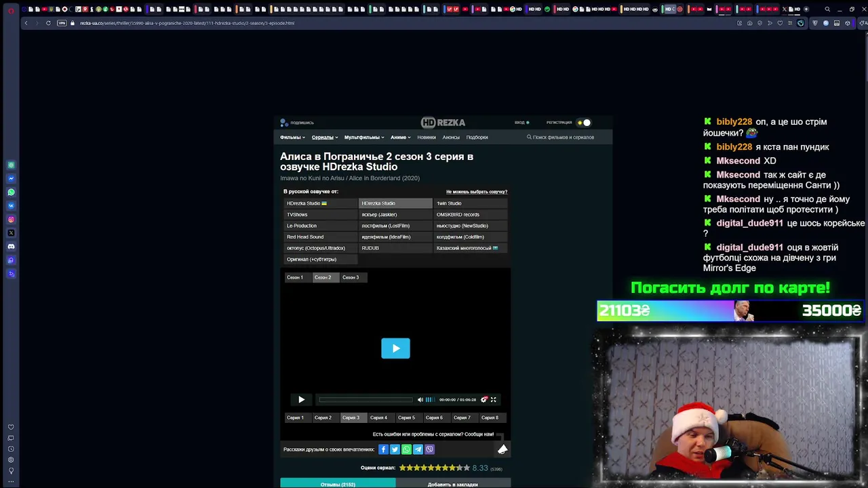Image resolution: width=868 pixels, height=488 pixels.
Task: Select TVShows voiceover
Action: (x=320, y=215)
